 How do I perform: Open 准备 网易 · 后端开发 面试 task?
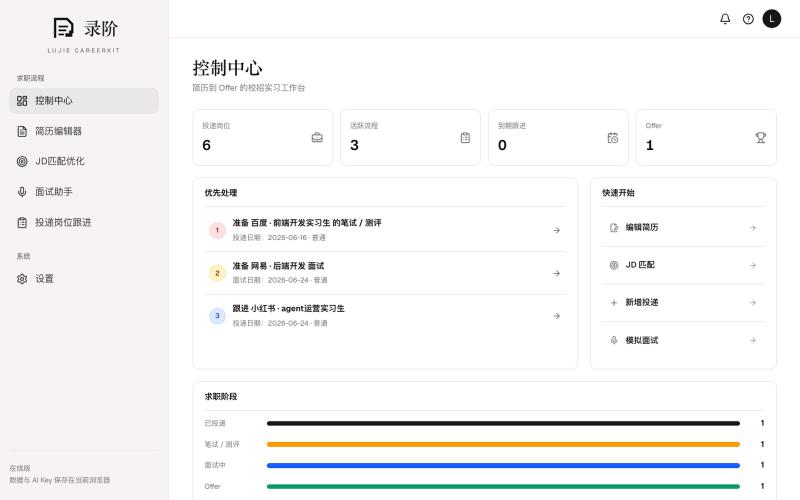click(x=385, y=273)
